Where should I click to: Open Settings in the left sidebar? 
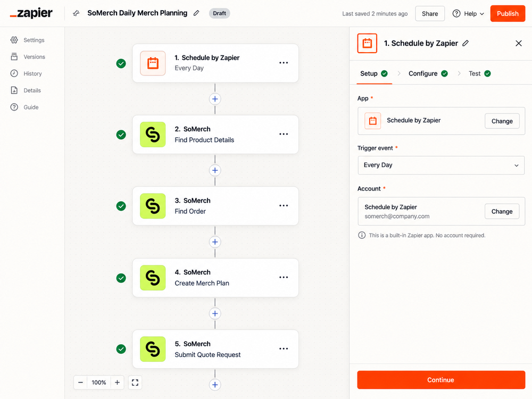[x=28, y=40]
